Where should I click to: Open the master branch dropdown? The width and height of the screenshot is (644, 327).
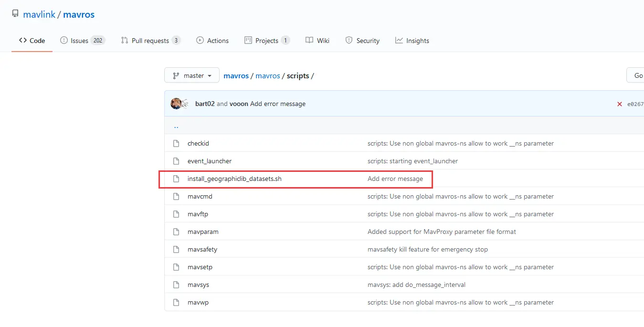pyautogui.click(x=192, y=75)
